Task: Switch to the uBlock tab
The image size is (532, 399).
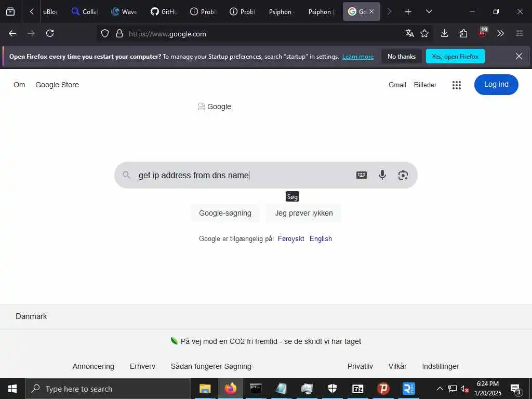Action: [x=50, y=12]
